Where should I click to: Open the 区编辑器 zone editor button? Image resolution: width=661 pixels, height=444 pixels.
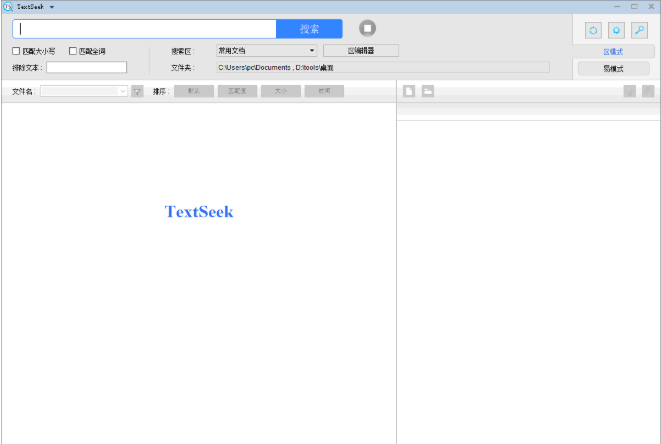pyautogui.click(x=361, y=51)
